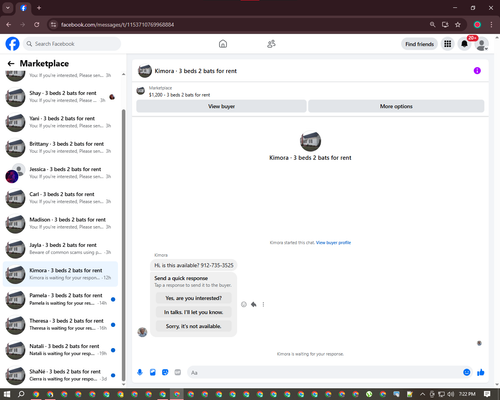
Task: Choose 'In talks. I'll let you know.' response
Action: tap(193, 312)
